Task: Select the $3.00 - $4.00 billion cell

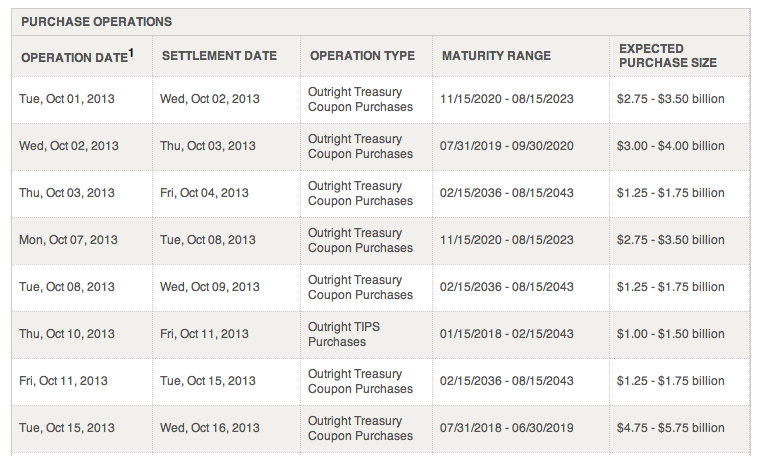Action: point(670,146)
